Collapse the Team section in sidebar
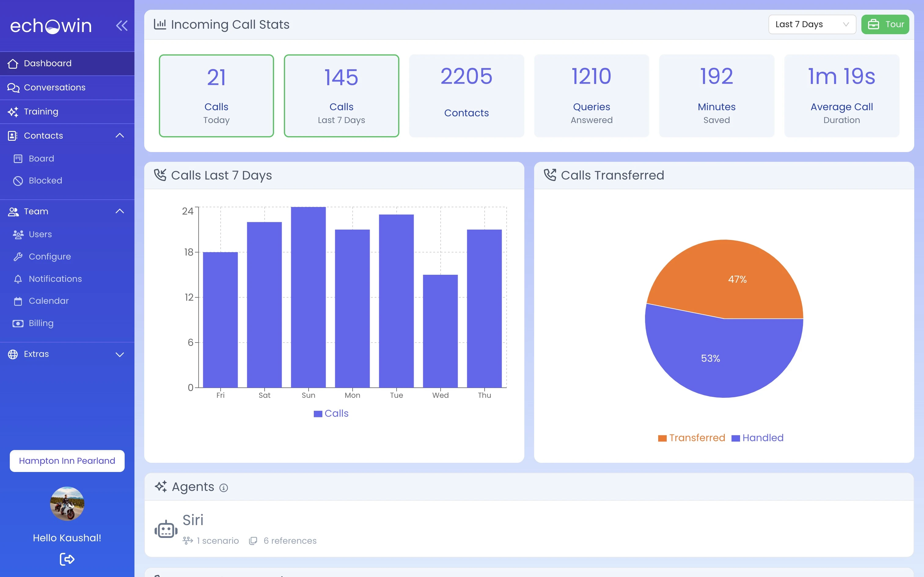 pos(119,211)
